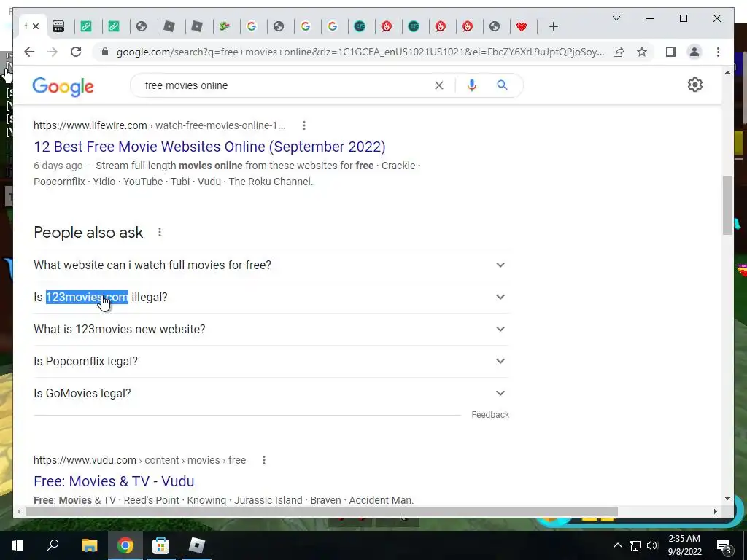Click the vudu.com URL breadcrumb
Screen dimensions: 747x560
pyautogui.click(x=139, y=460)
